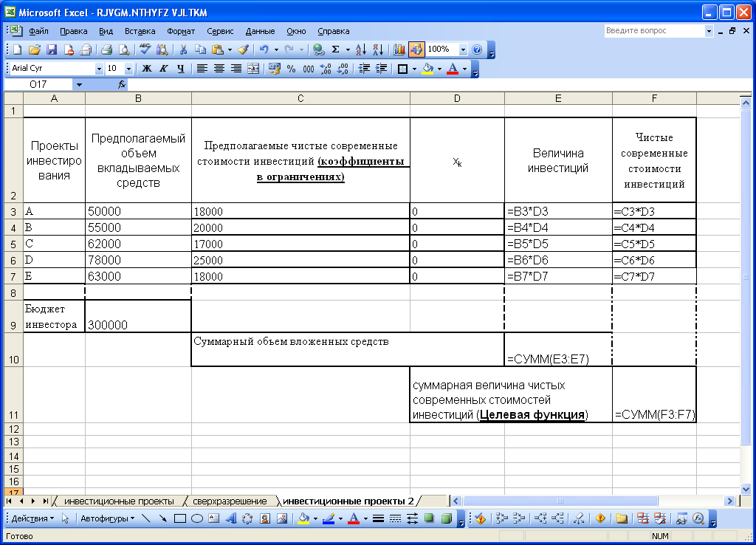Toggle underline Ч formatting
Viewport: 756px width, 545px height.
pos(181,69)
